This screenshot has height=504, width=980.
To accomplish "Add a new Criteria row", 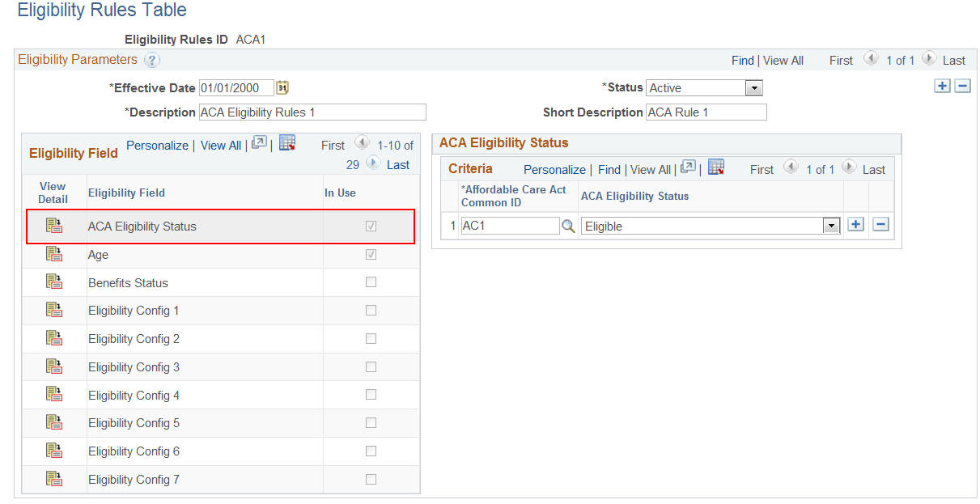I will (855, 225).
